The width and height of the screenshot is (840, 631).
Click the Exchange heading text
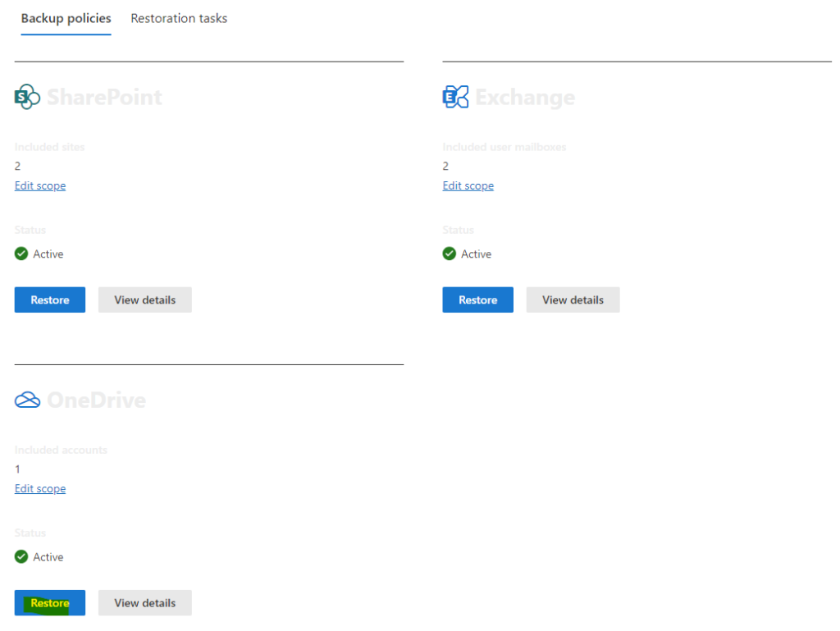(x=525, y=98)
